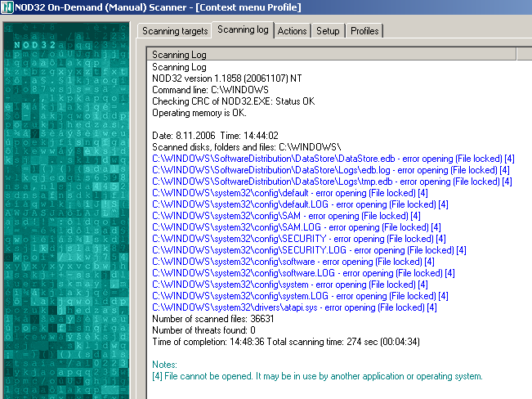Select the config\SAM error opening line
The height and width of the screenshot is (399, 532).
point(286,216)
